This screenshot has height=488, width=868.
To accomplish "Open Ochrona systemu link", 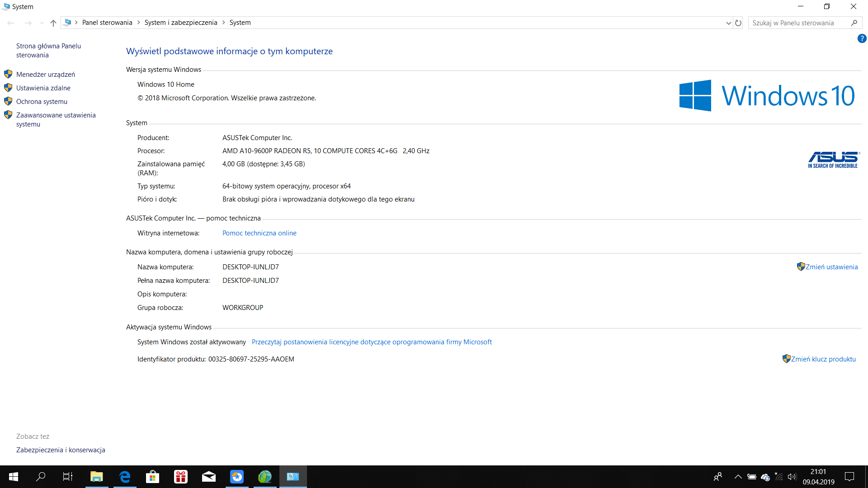I will pos(42,102).
